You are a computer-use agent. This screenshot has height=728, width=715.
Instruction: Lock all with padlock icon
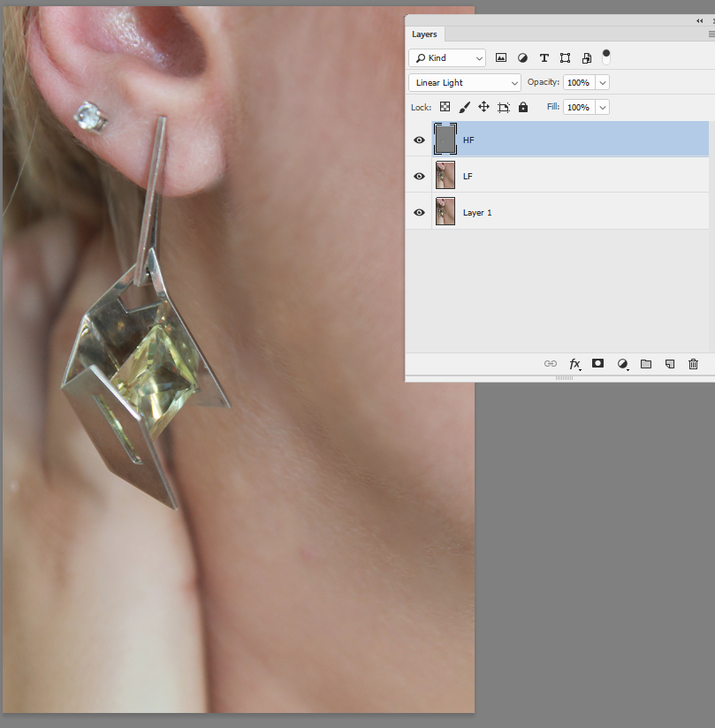[x=523, y=107]
